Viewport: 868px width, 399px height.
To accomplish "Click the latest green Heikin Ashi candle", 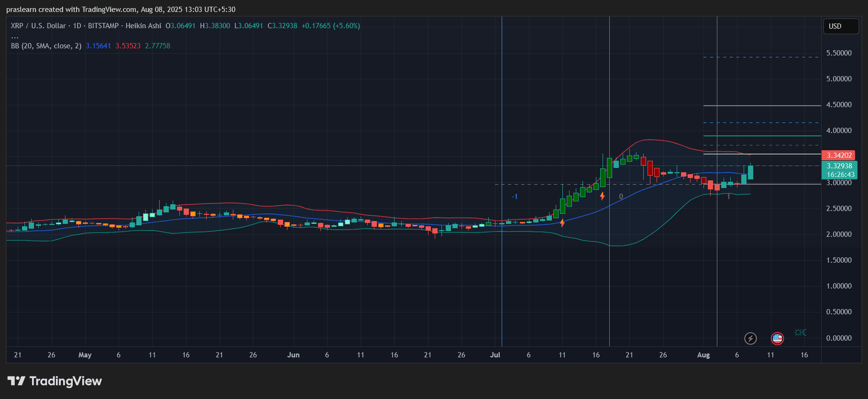I will pyautogui.click(x=750, y=173).
